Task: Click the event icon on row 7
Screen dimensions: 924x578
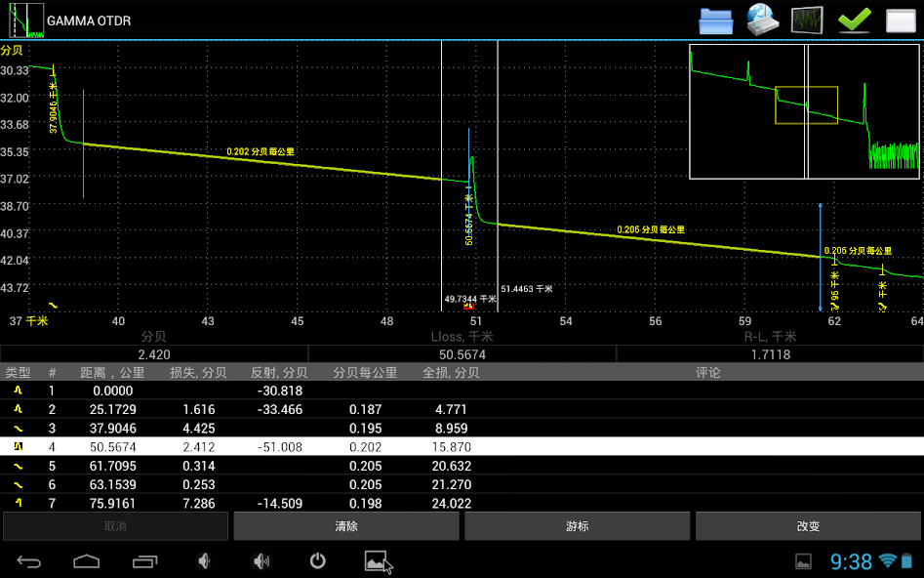Action: [18, 503]
